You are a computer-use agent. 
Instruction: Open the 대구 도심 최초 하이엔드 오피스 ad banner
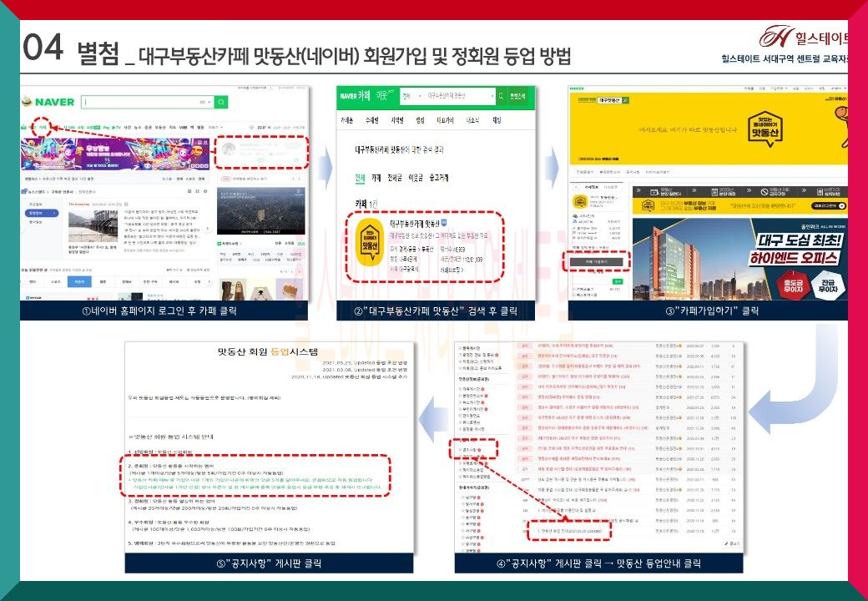(739, 259)
